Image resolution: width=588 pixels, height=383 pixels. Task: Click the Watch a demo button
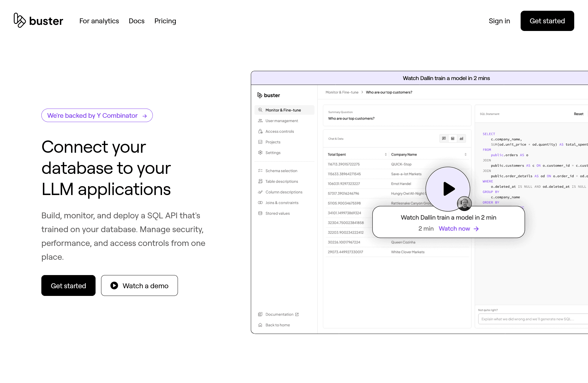point(139,285)
